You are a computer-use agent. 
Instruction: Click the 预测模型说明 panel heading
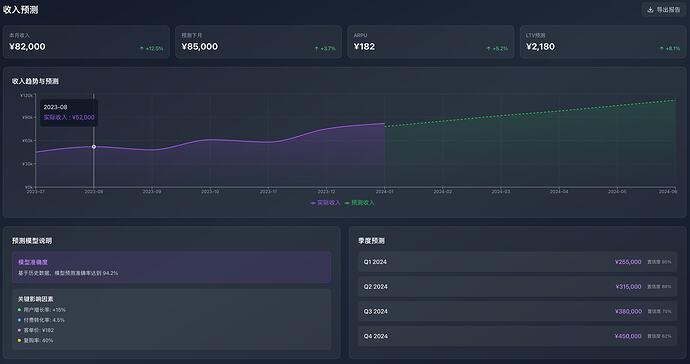click(x=32, y=241)
